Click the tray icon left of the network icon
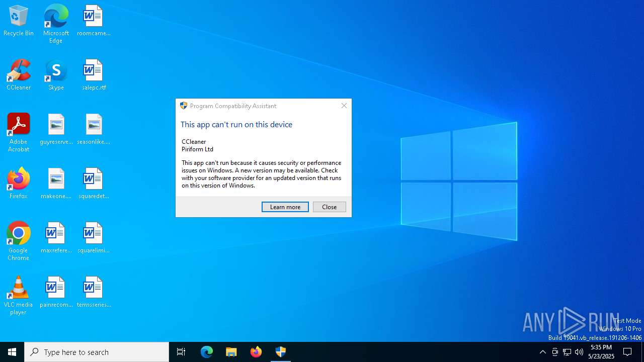This screenshot has width=644, height=362. point(555,352)
